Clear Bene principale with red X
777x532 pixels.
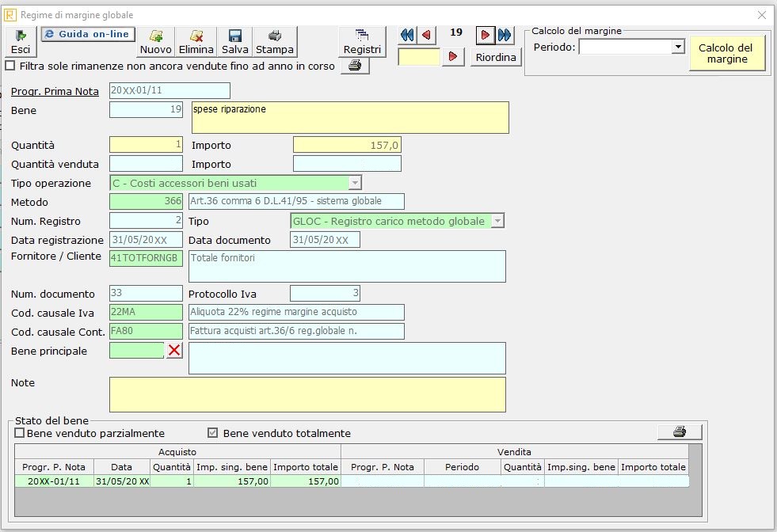click(174, 351)
